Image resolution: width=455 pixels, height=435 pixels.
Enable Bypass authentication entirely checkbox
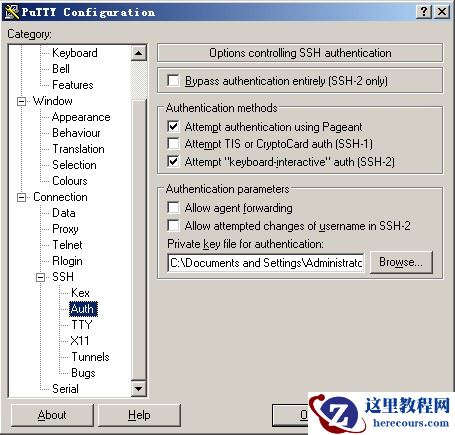tap(173, 80)
